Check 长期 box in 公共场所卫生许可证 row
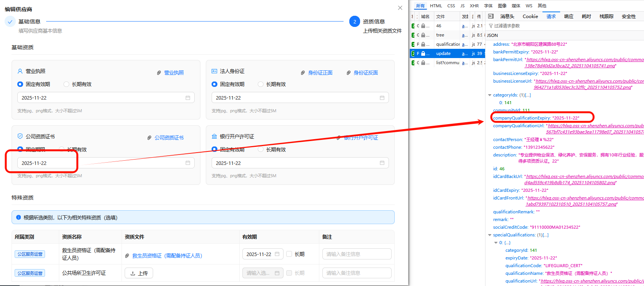Screen dimensions: 644x286 (289, 273)
